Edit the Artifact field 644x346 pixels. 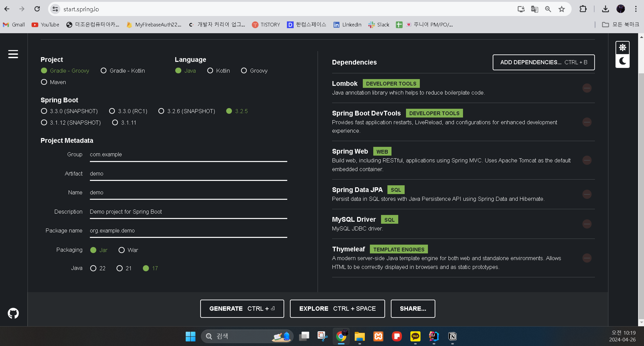click(x=188, y=173)
